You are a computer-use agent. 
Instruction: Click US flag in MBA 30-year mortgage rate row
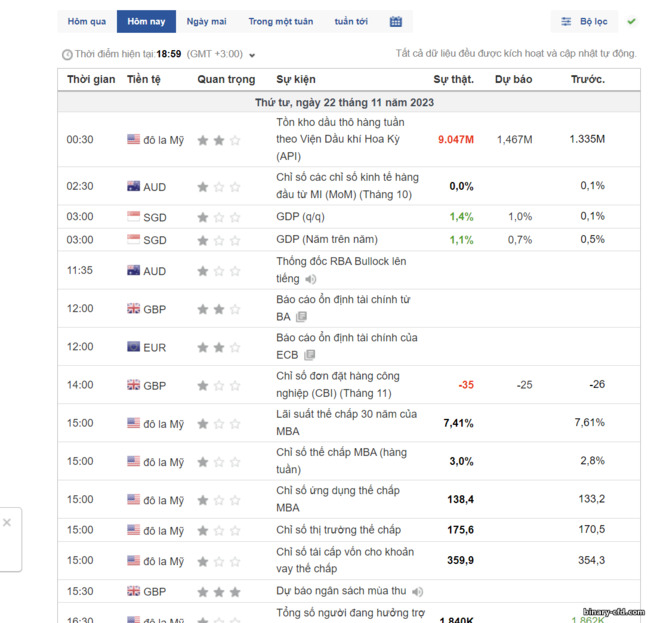(133, 423)
